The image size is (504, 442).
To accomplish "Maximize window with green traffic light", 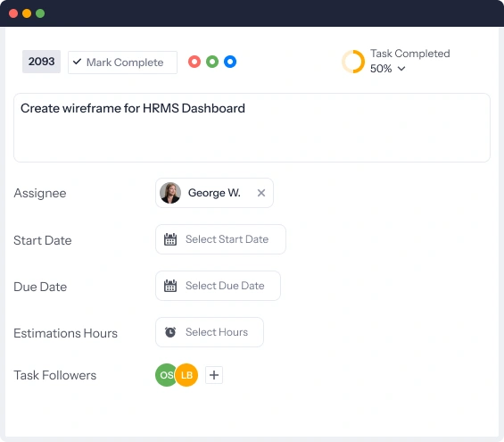I will pyautogui.click(x=40, y=13).
